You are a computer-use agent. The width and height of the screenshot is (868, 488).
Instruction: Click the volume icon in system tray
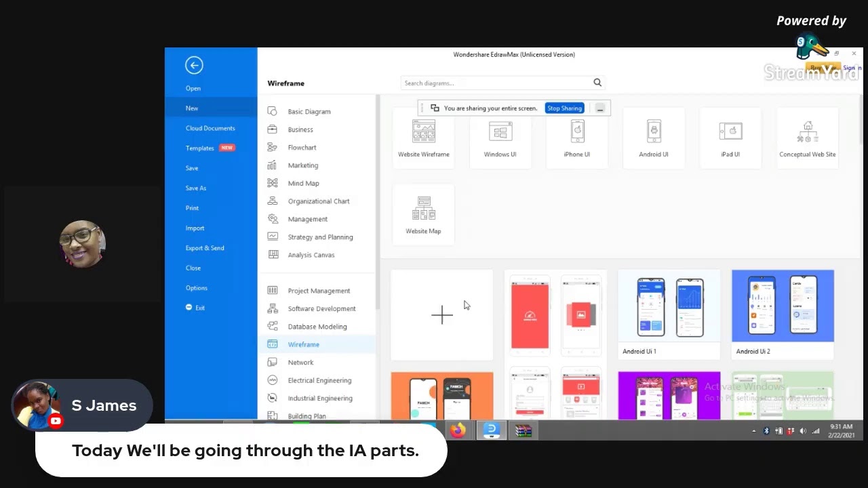[x=803, y=431]
